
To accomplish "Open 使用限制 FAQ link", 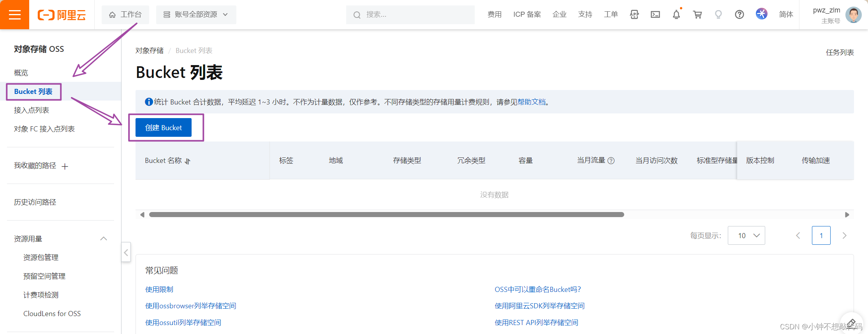I will pyautogui.click(x=159, y=290).
